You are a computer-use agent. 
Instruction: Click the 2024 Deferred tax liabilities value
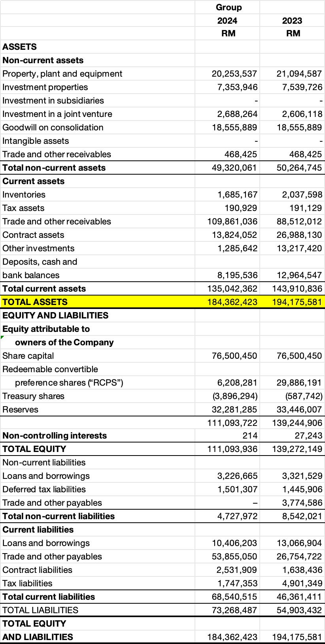click(x=237, y=490)
